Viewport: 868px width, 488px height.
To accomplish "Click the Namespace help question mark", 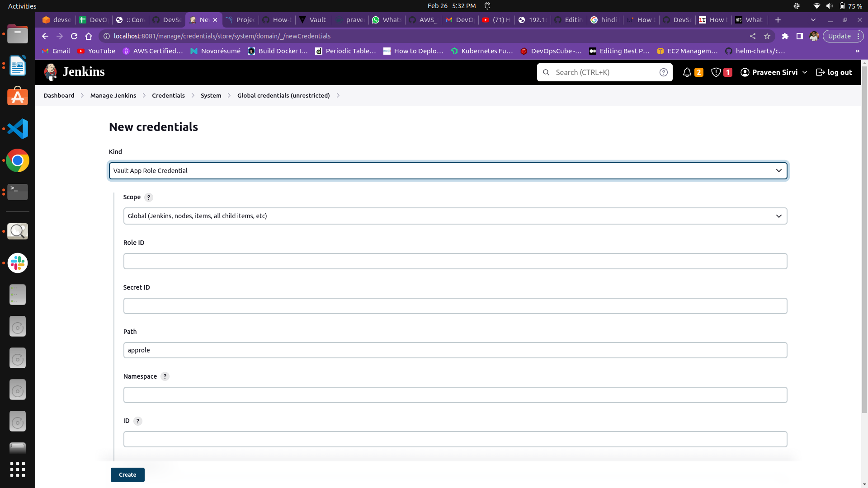I will tap(165, 376).
